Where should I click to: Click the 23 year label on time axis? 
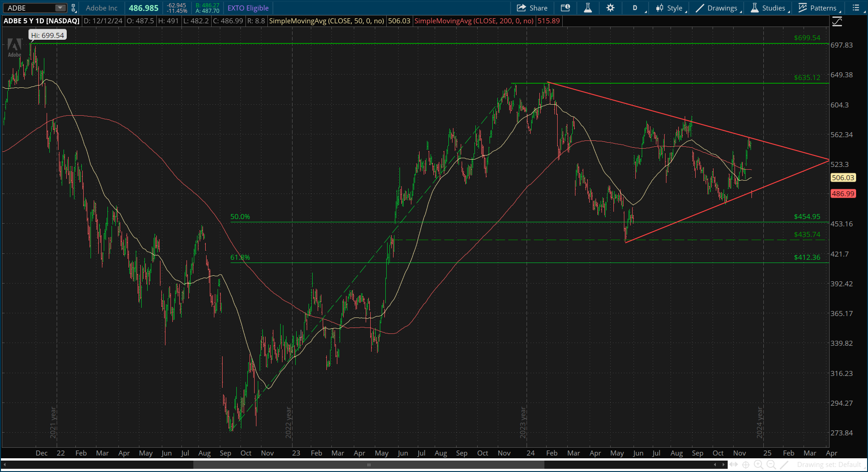296,453
